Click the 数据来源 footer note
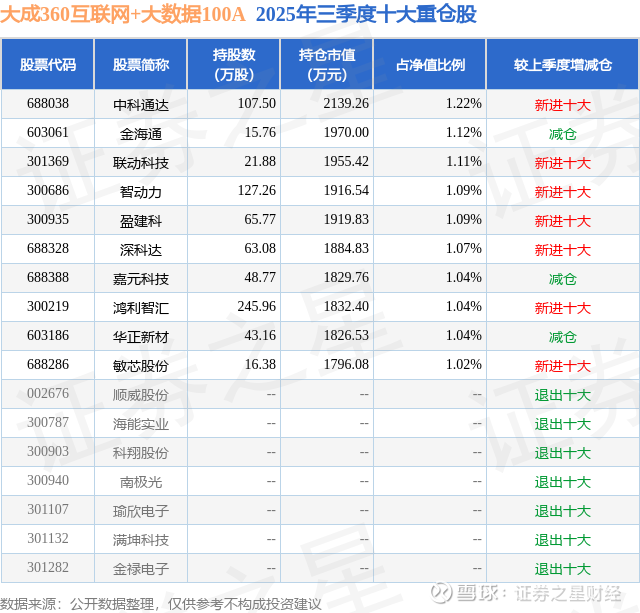Image resolution: width=640 pixels, height=613 pixels. point(161,603)
